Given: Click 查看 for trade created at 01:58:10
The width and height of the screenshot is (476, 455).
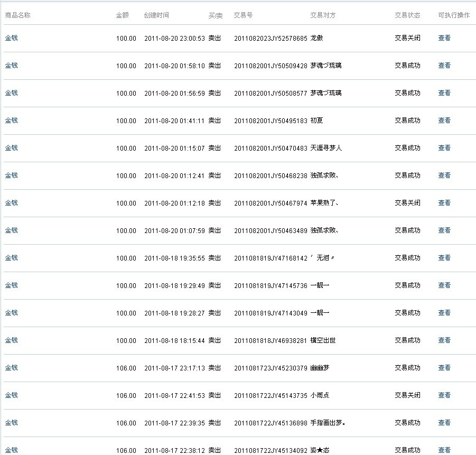Looking at the screenshot, I should pyautogui.click(x=444, y=66).
